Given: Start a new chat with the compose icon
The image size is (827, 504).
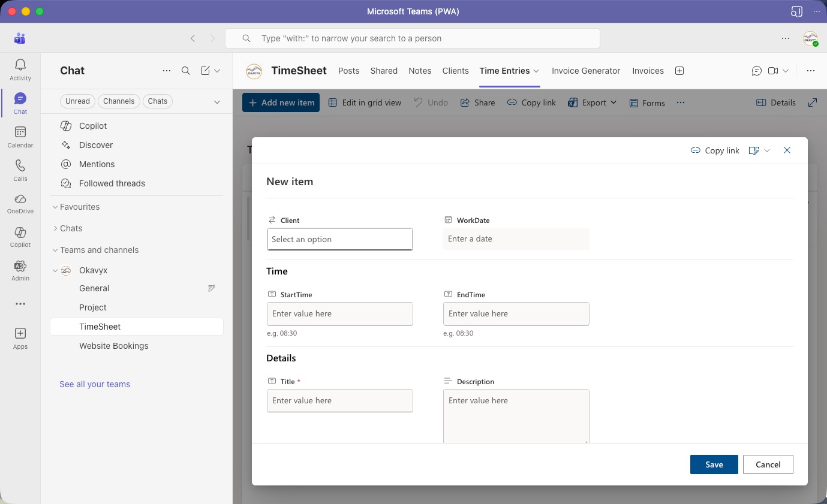Looking at the screenshot, I should 206,71.
